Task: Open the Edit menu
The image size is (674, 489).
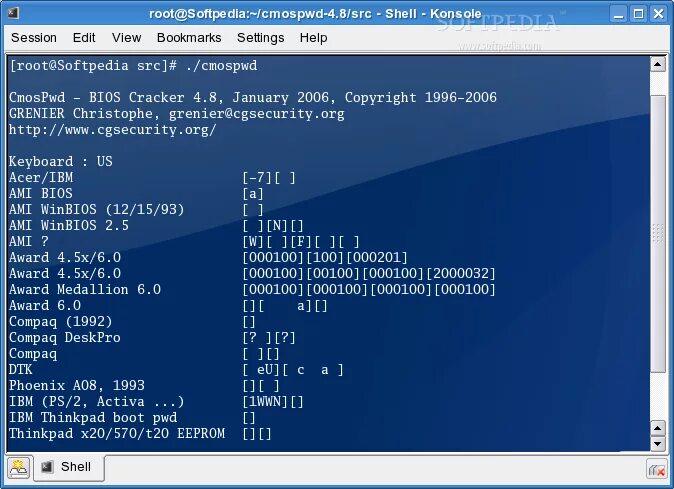Action: point(84,38)
